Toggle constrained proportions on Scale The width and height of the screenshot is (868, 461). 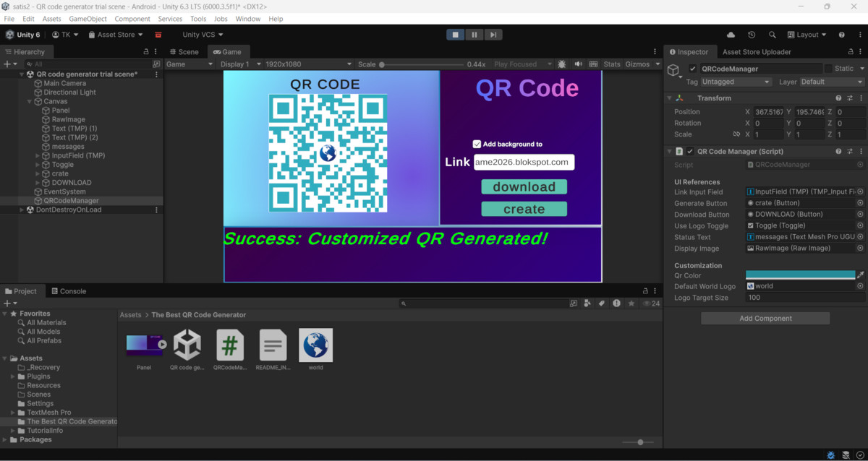736,134
